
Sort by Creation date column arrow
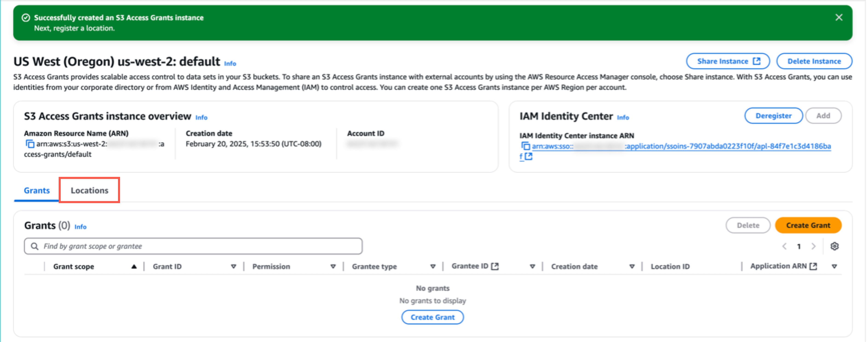(x=632, y=266)
